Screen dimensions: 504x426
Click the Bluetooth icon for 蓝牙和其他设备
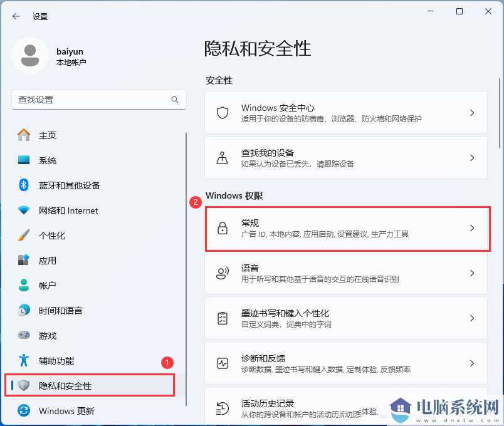coord(23,185)
